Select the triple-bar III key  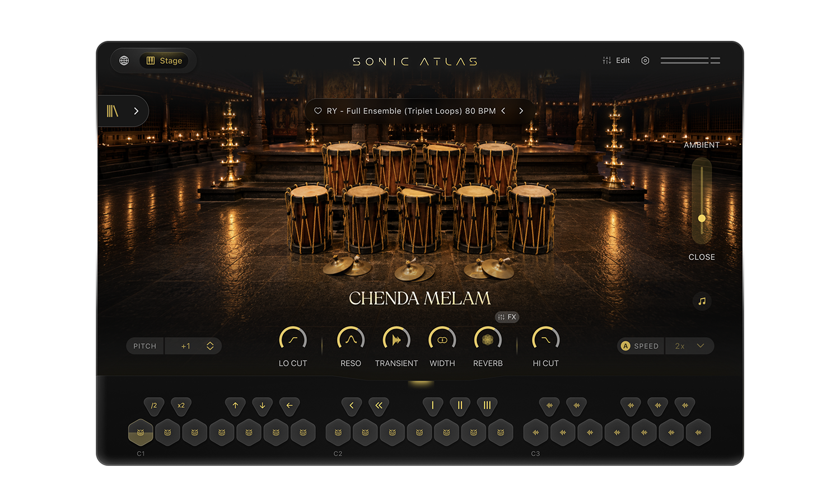487,405
